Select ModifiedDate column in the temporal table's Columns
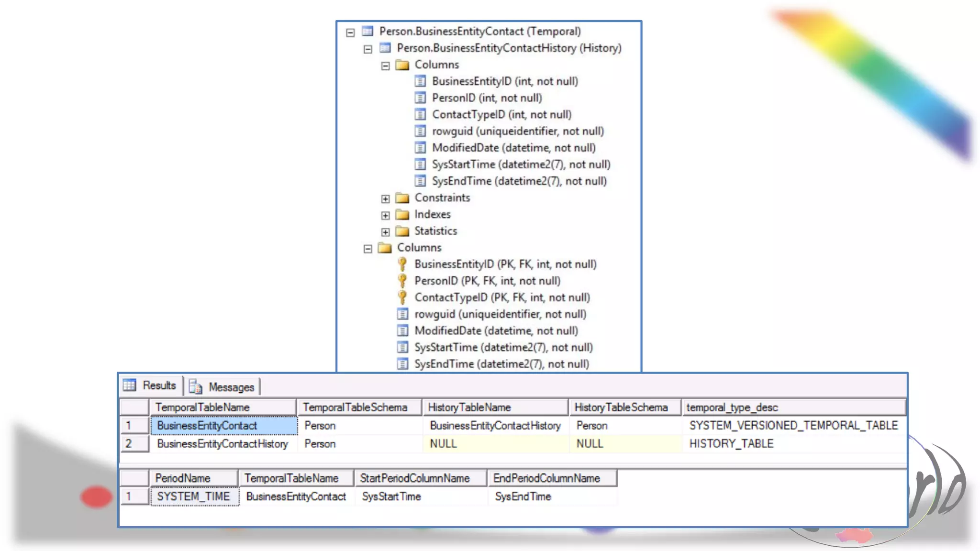Screen dimensions: 980x551 [x=496, y=331]
